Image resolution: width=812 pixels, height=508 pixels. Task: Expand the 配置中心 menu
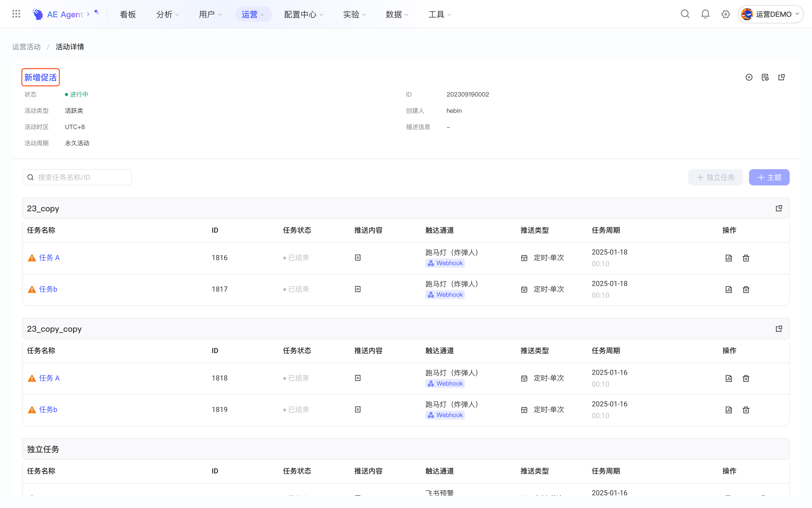(303, 14)
